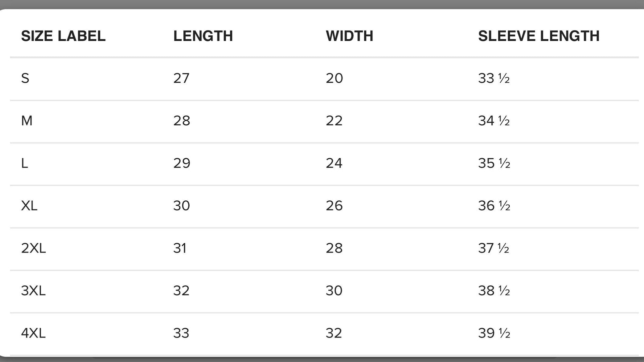Click sleeve length 33 ½ in the S row
Screen dimensions: 644x362
tap(494, 78)
